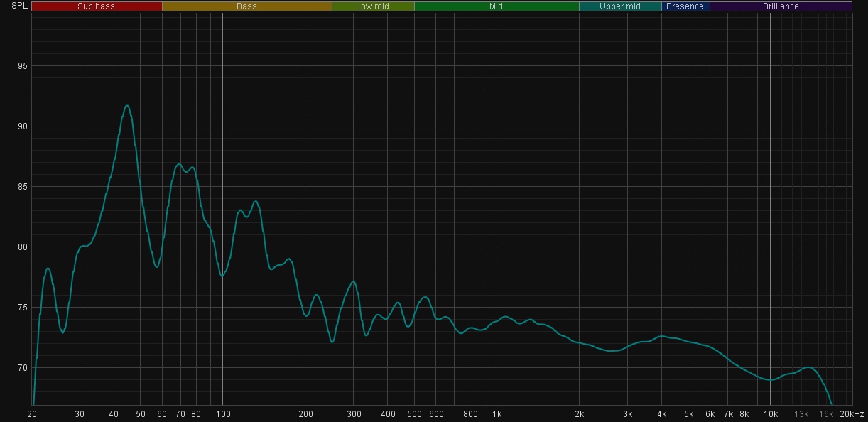Viewport: 868px width, 422px height.
Task: Select the Bass frequency band header
Action: (246, 6)
